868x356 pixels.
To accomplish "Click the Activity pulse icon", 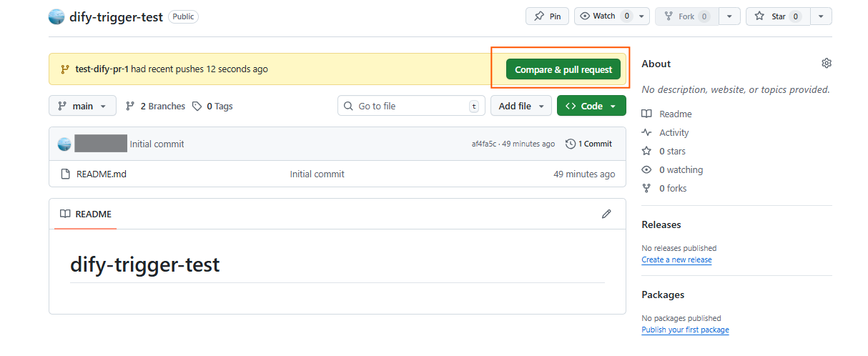I will (x=646, y=132).
